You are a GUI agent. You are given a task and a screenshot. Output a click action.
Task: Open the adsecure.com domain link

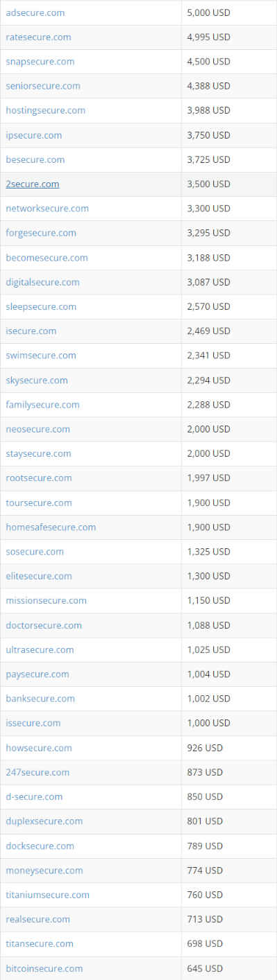click(35, 12)
